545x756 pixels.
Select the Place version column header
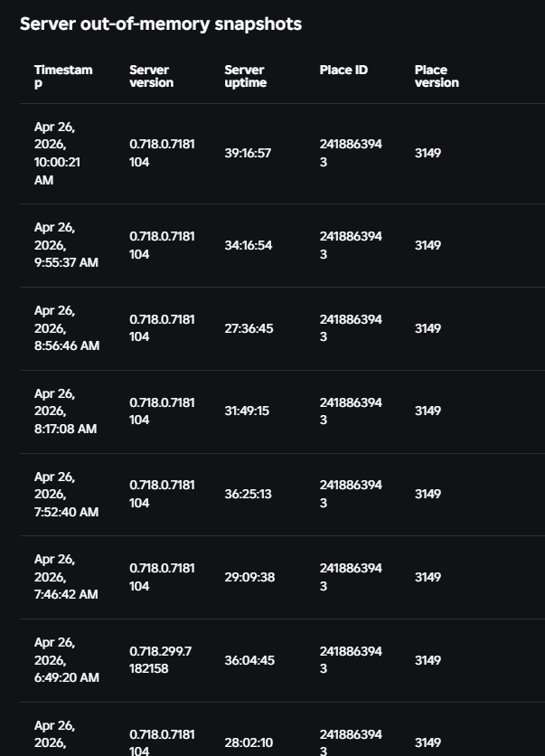point(437,76)
